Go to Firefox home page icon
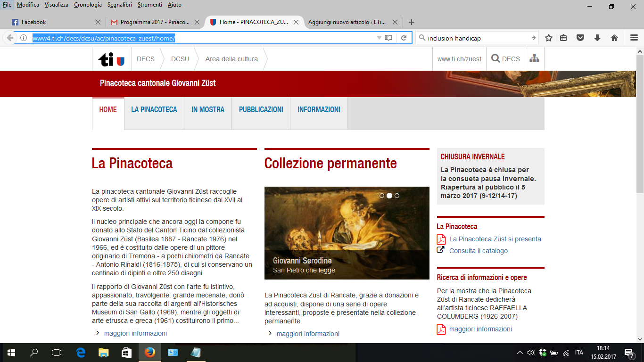Image resolution: width=644 pixels, height=362 pixels. point(614,38)
